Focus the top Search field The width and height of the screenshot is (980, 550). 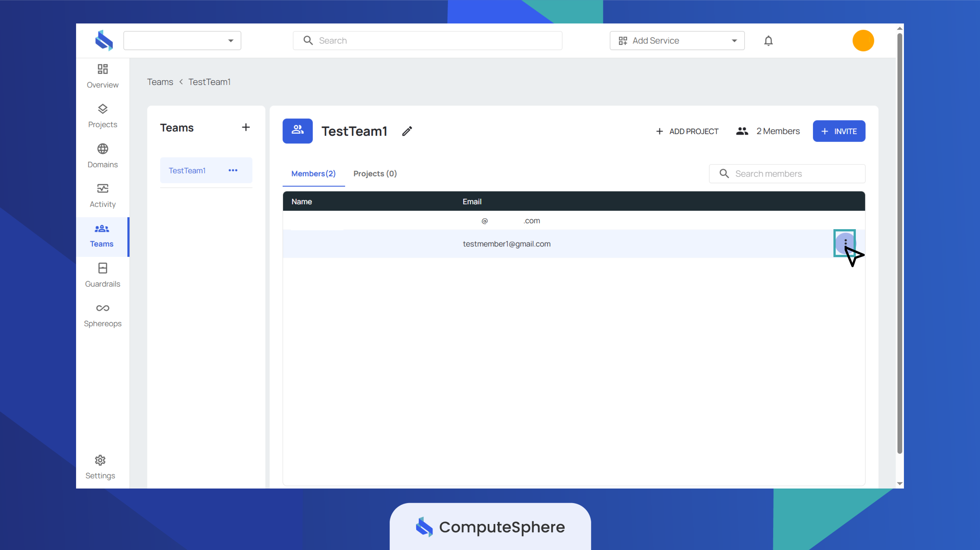pos(428,41)
